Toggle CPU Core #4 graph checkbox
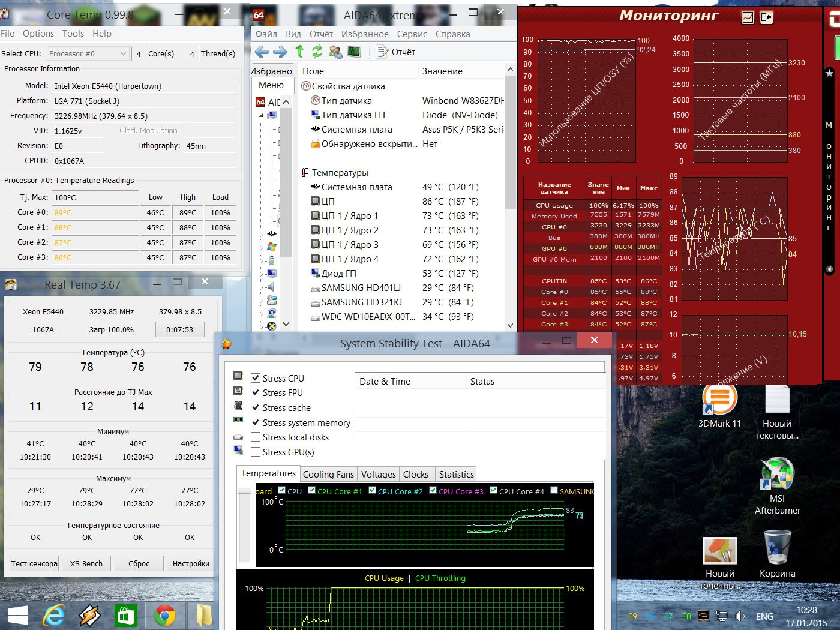This screenshot has height=630, width=840. click(494, 490)
